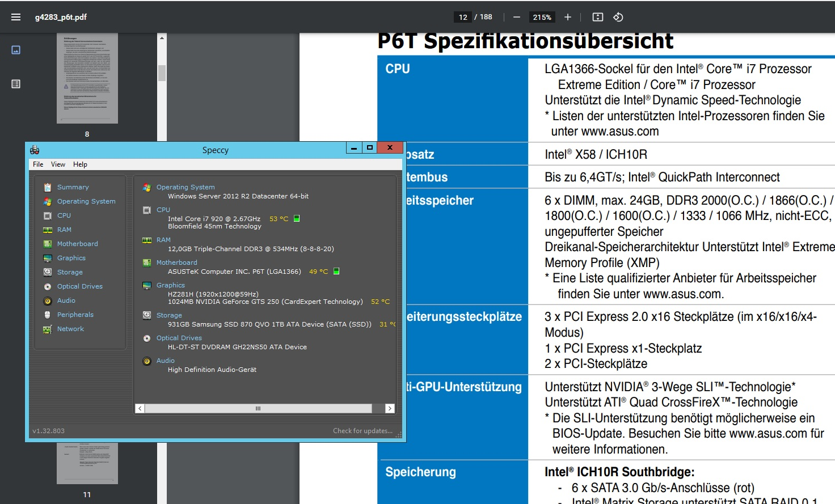Select Storage in Speccy sidebar
This screenshot has width=835, height=504.
[70, 272]
